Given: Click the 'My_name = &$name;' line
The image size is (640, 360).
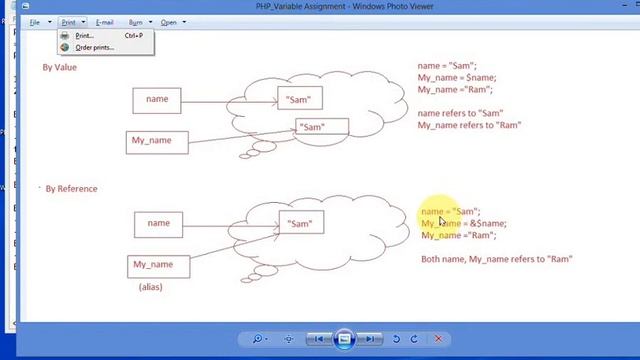Looking at the screenshot, I should [x=464, y=223].
